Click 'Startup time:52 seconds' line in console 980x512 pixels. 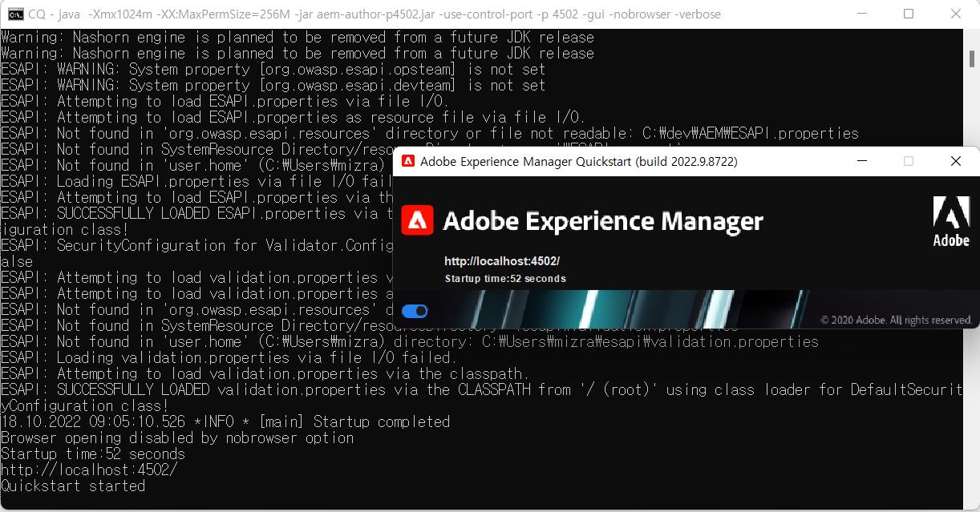click(93, 454)
